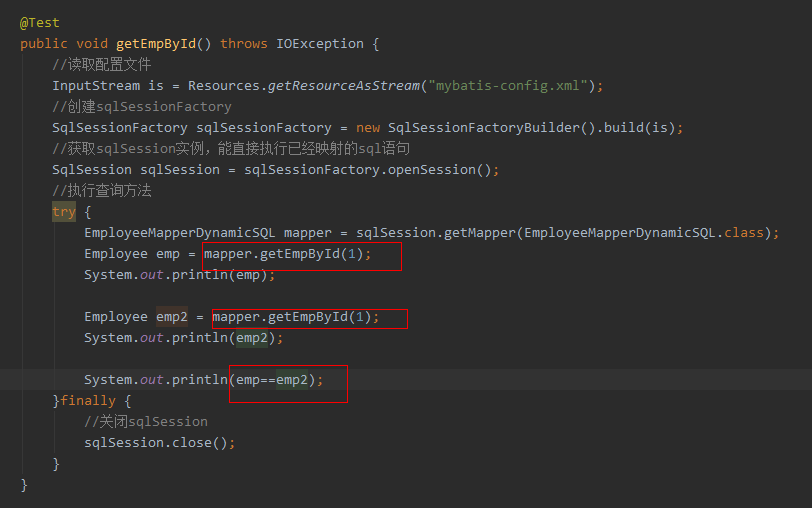Click the getResourceAsStream method call
Image resolution: width=812 pixels, height=508 pixels.
pos(344,85)
